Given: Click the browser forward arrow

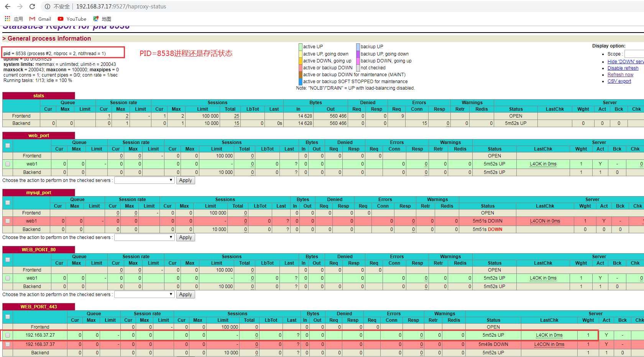Looking at the screenshot, I should (x=20, y=7).
